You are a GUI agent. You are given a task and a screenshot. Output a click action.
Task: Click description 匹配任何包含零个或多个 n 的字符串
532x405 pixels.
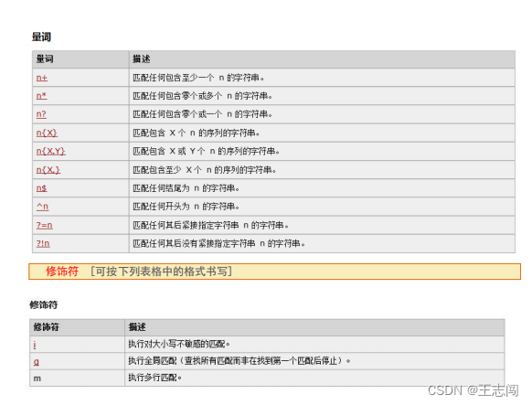(x=203, y=96)
